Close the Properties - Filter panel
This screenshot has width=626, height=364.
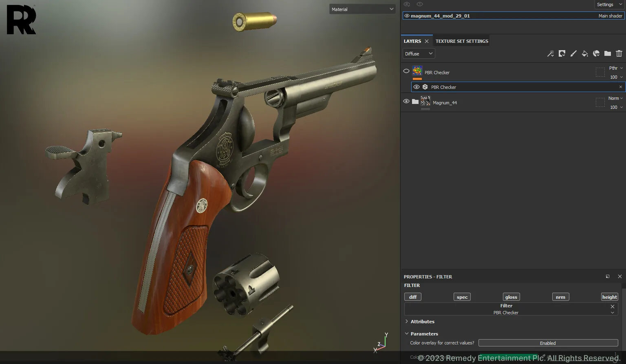click(619, 276)
